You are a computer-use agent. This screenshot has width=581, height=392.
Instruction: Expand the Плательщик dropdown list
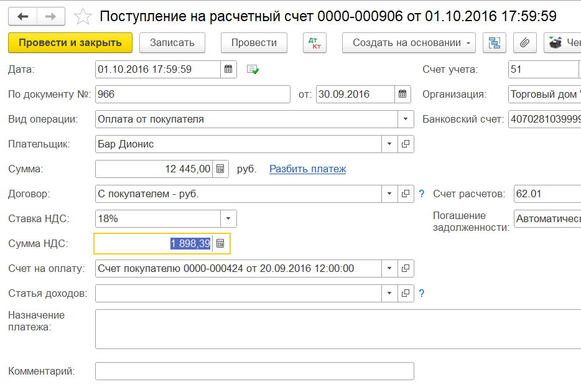point(389,144)
